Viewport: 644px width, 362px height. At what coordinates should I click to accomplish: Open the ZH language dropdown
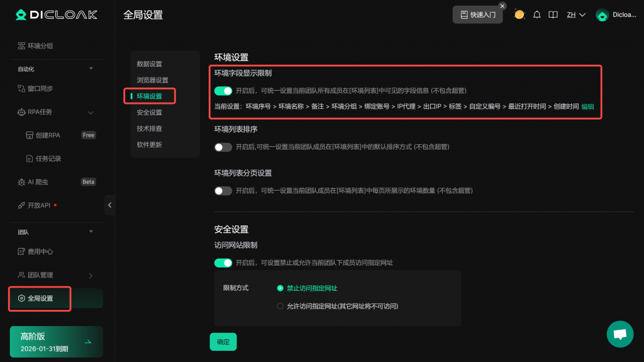point(575,14)
